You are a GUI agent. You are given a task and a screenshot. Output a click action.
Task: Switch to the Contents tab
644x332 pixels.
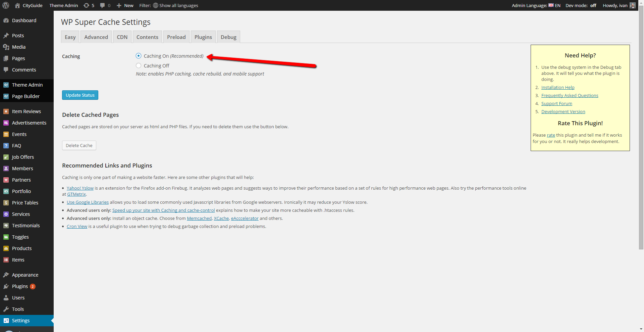[x=147, y=37]
